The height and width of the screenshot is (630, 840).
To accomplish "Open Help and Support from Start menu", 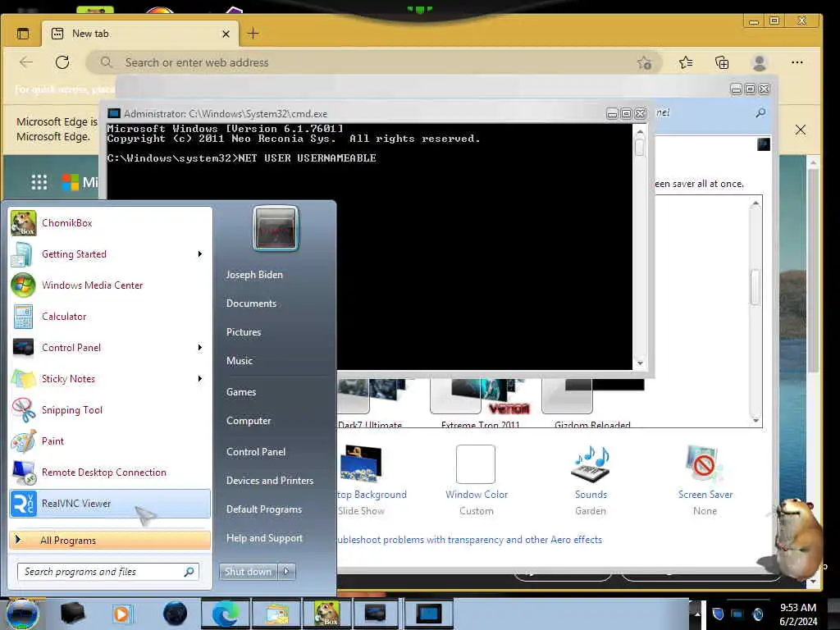I will [265, 538].
